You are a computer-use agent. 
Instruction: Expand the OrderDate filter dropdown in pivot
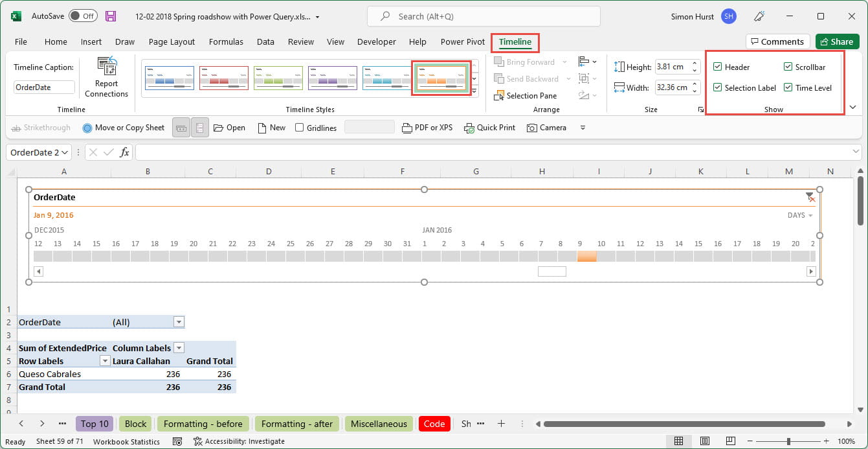point(179,322)
